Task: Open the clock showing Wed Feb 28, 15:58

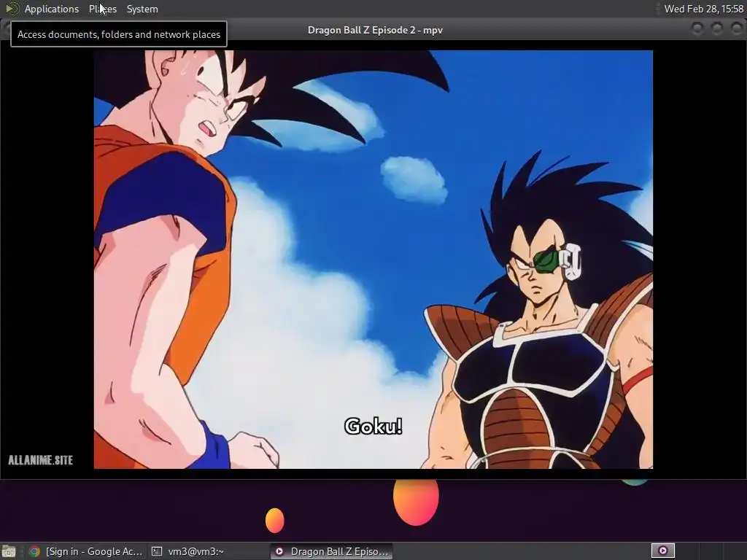Action: coord(704,9)
